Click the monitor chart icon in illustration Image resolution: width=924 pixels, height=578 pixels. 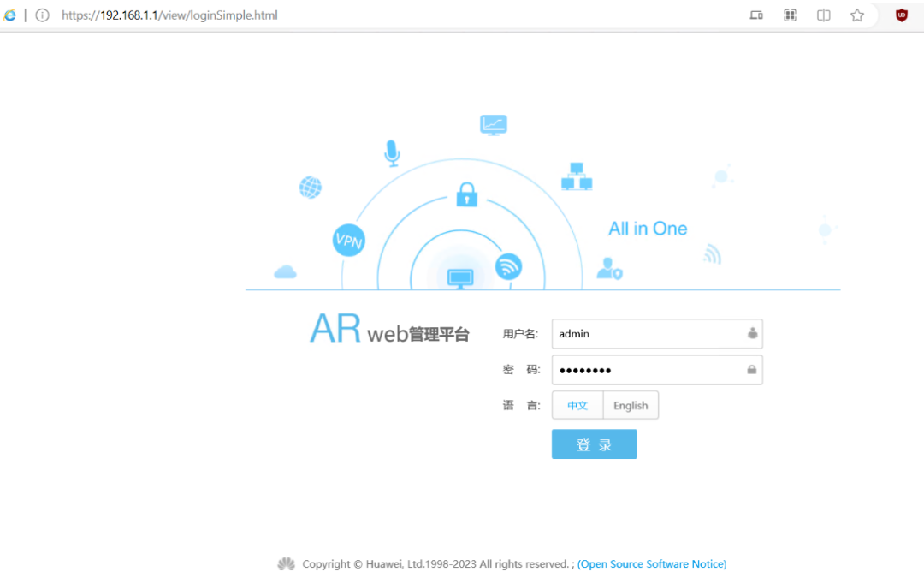click(x=494, y=125)
